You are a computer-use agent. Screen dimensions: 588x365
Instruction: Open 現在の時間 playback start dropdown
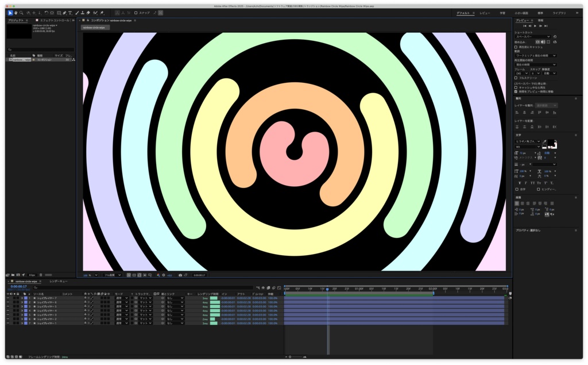pos(536,64)
